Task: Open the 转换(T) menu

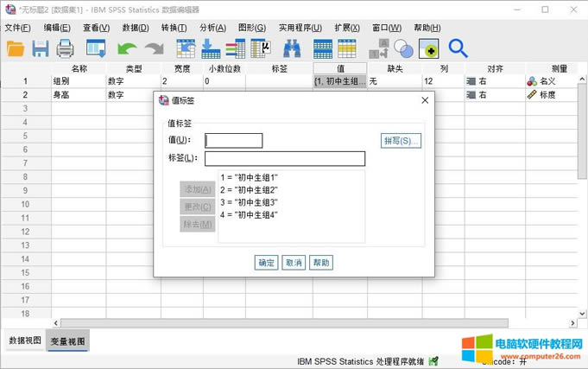Action: click(x=174, y=28)
